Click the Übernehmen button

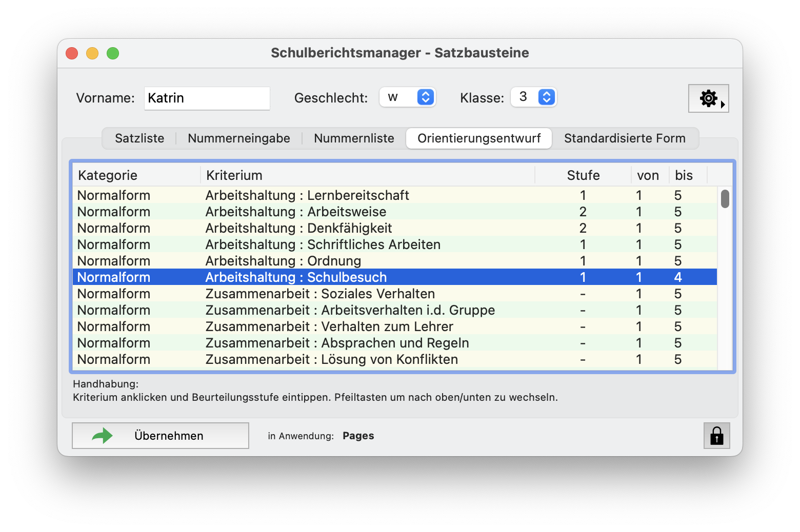[160, 435]
